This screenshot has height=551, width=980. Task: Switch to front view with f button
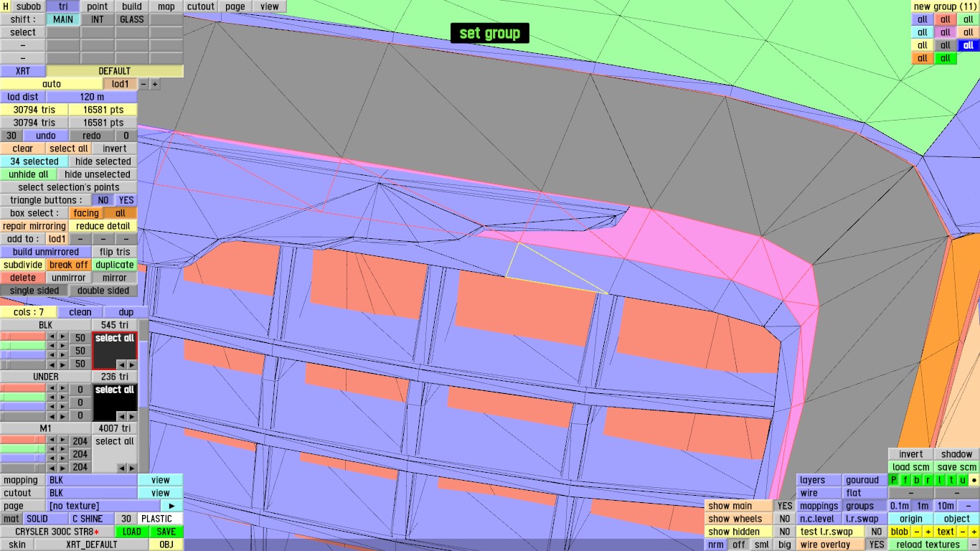(905, 480)
